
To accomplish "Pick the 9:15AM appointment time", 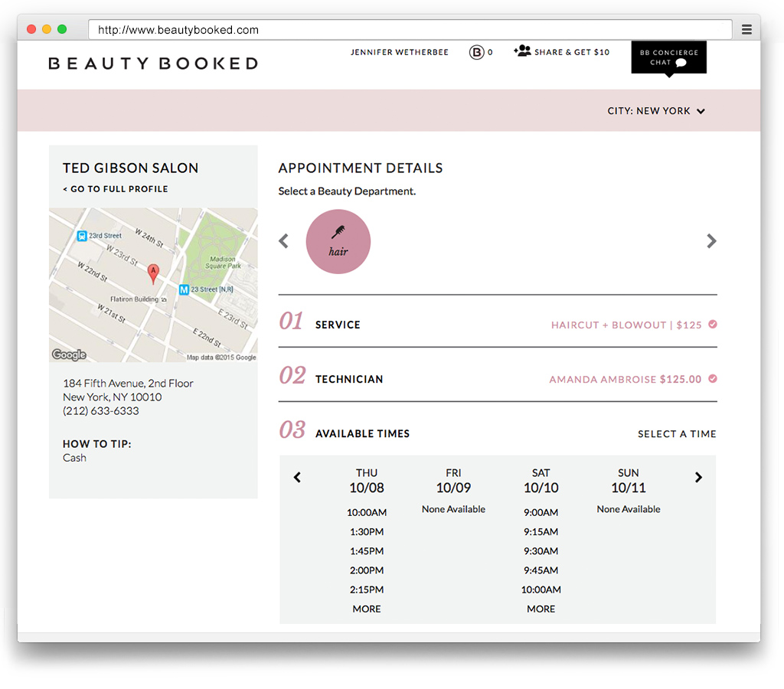I will pos(541,532).
